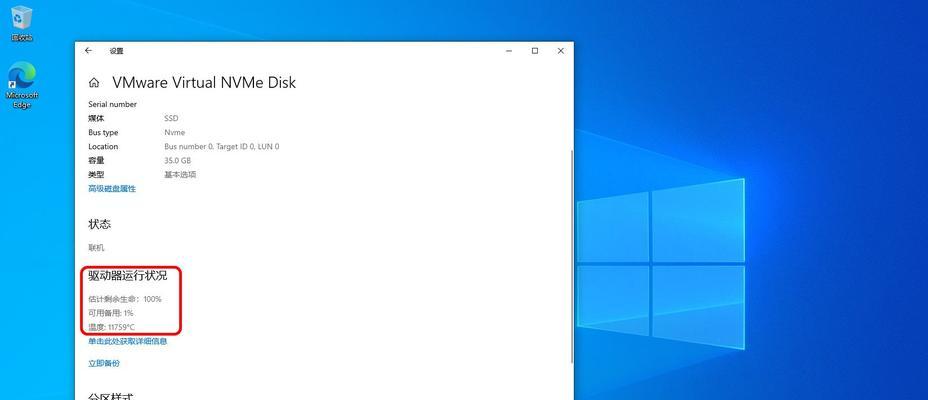Select the 驱动器运行状况 heading
Screen dimensions: 928x400
click(127, 275)
